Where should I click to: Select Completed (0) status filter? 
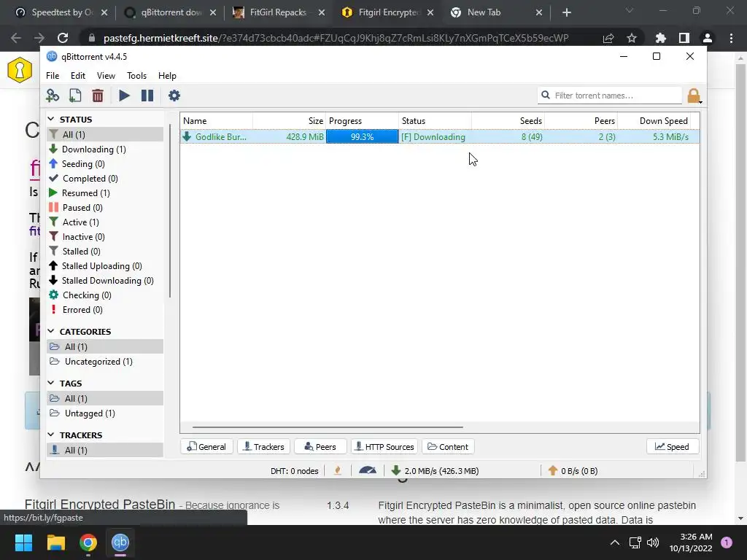(105, 179)
